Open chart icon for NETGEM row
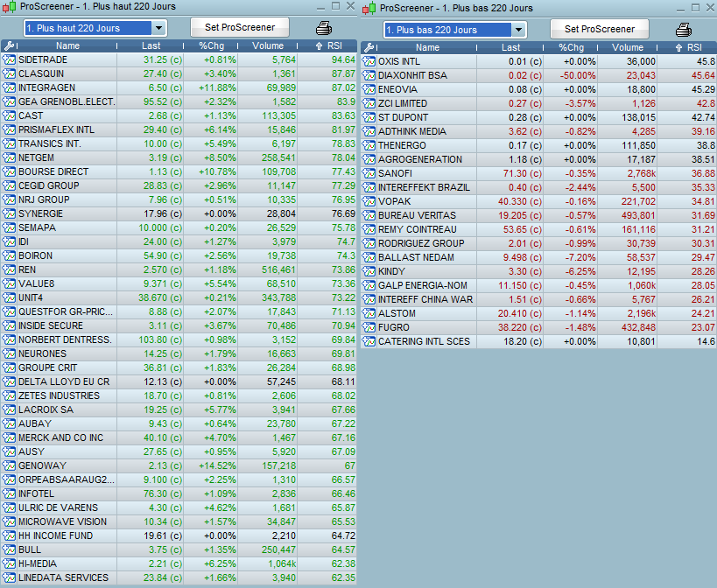 pos(9,158)
